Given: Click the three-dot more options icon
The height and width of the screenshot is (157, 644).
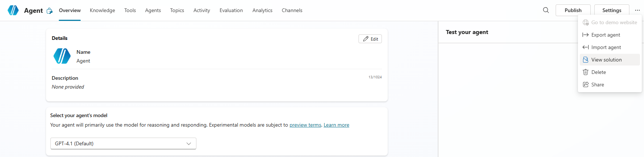Looking at the screenshot, I should click(x=637, y=10).
